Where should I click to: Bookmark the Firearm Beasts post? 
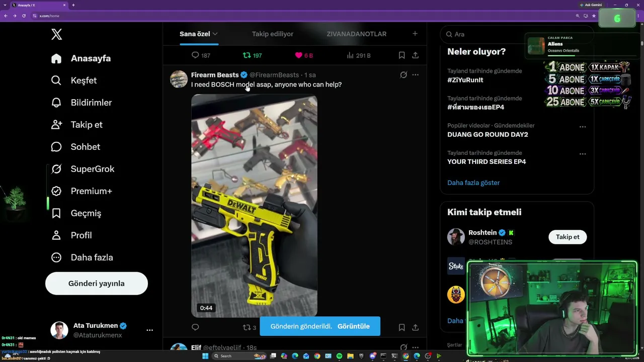401,327
